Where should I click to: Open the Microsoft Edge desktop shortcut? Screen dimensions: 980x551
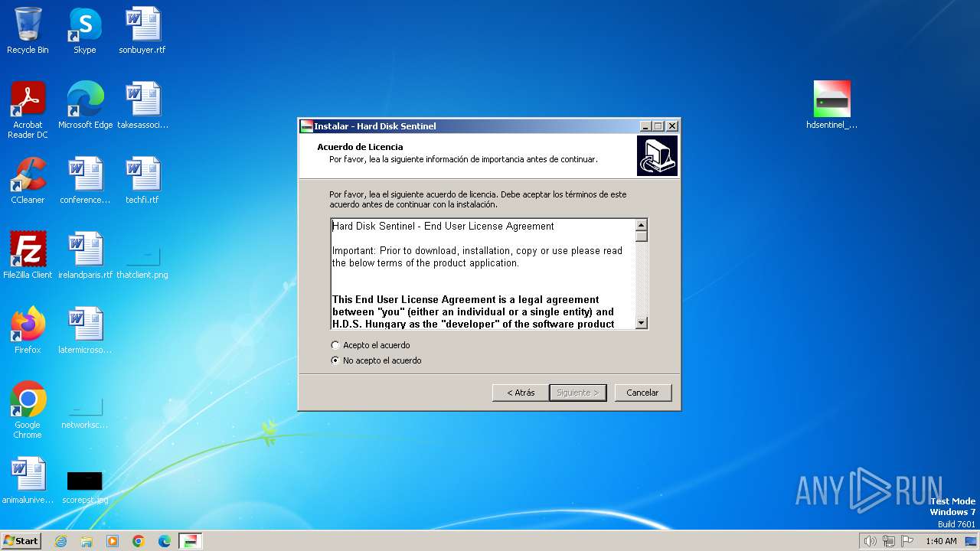pyautogui.click(x=85, y=106)
